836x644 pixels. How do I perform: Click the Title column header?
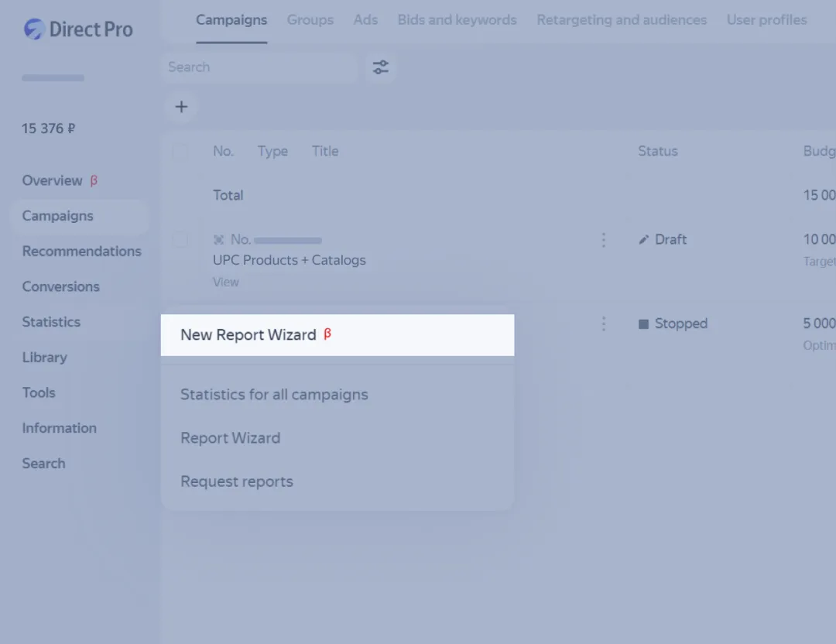pos(325,152)
